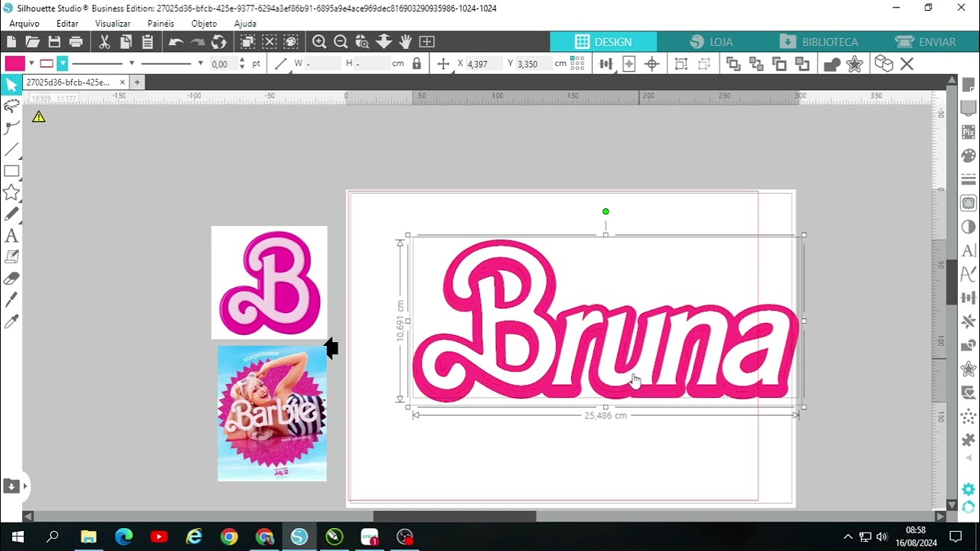980x551 pixels.
Task: Copy the selection using the Copy icon
Action: click(126, 41)
